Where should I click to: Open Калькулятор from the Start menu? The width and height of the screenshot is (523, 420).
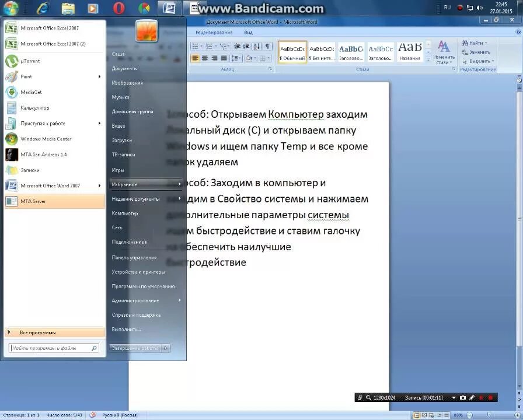[x=55, y=108]
